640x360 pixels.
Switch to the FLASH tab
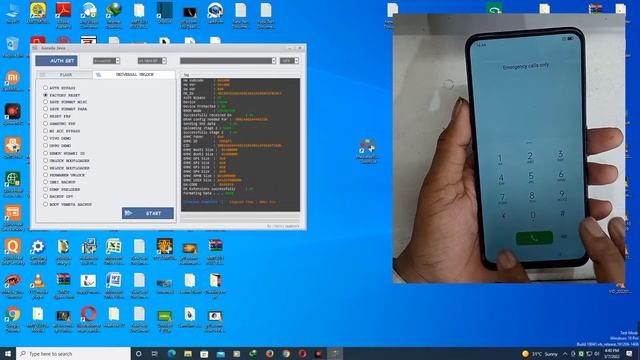64,75
